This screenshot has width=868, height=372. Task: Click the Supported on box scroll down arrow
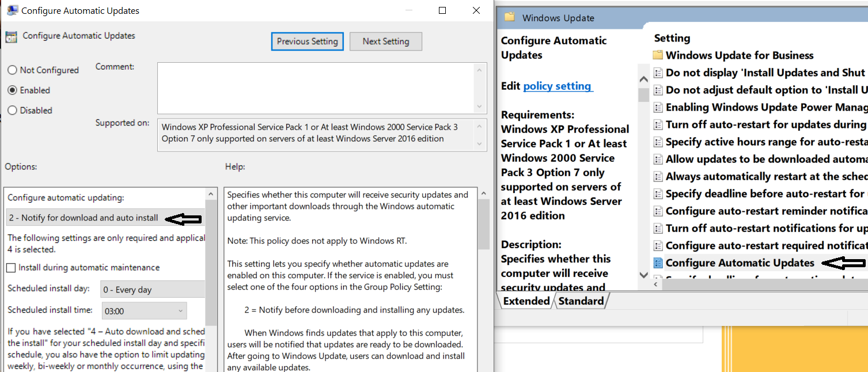[x=479, y=143]
